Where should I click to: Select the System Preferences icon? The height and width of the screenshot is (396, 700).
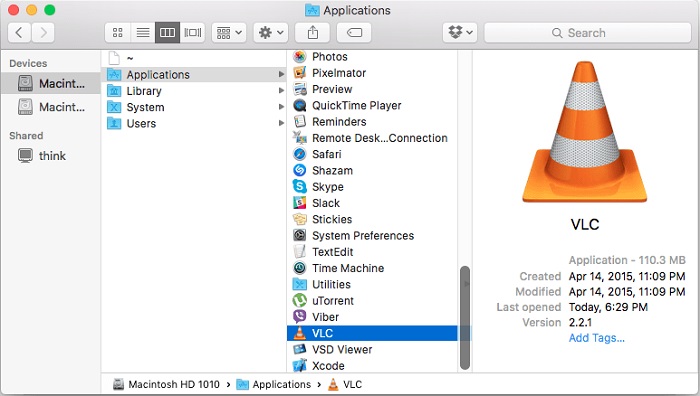[300, 235]
